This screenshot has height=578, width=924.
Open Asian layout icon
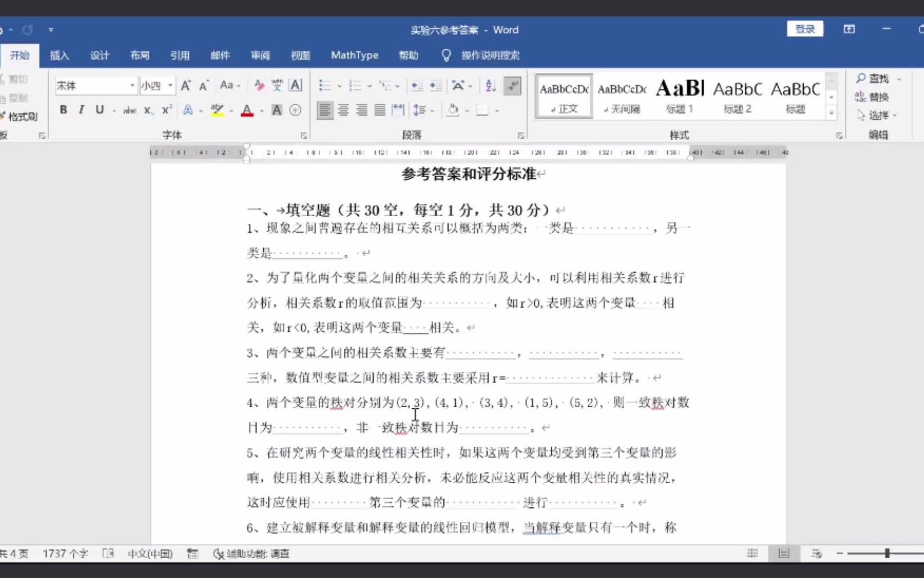pyautogui.click(x=458, y=86)
